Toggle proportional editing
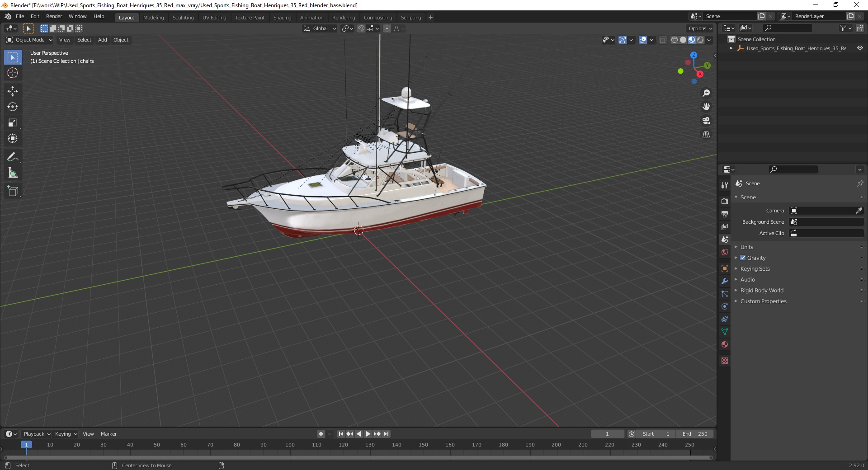This screenshot has width=868, height=470. point(387,28)
